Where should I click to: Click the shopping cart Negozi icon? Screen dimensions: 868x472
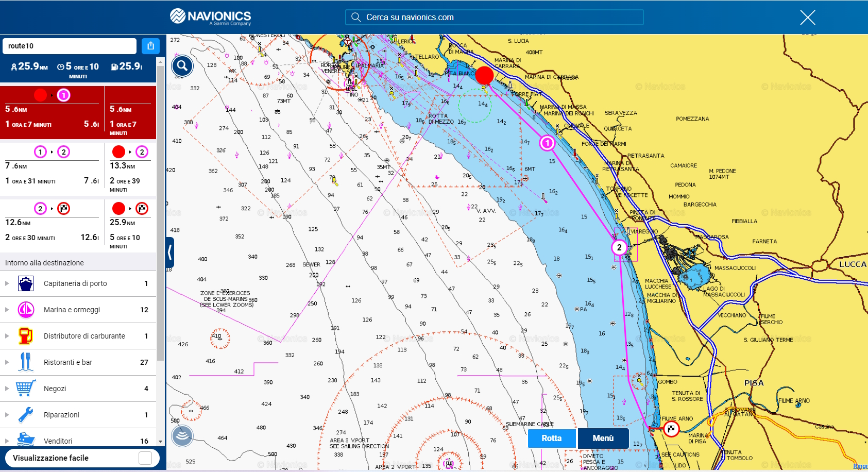coord(26,388)
